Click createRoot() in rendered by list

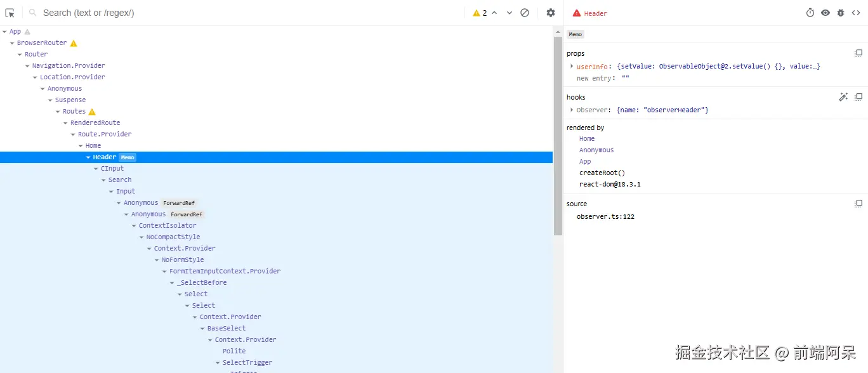coord(602,173)
